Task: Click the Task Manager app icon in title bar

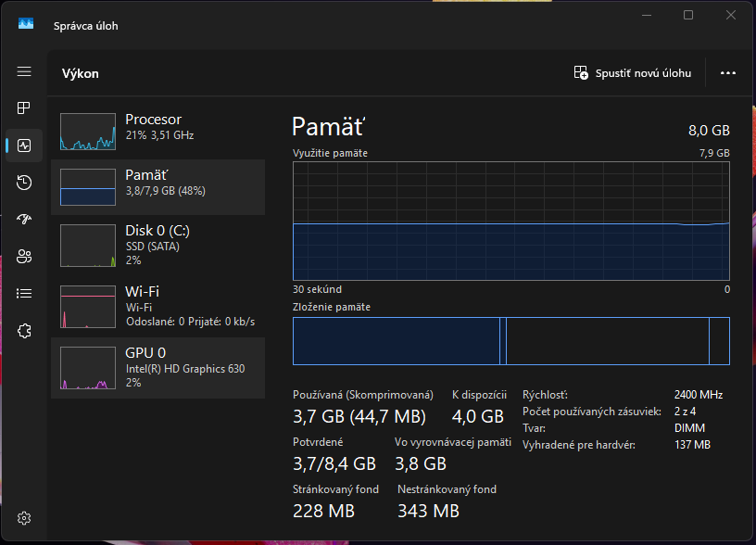Action: pyautogui.click(x=25, y=25)
